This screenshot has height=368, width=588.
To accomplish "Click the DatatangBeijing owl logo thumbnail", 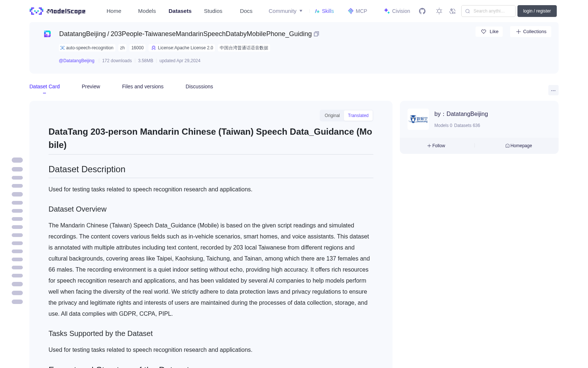I will click(x=418, y=119).
